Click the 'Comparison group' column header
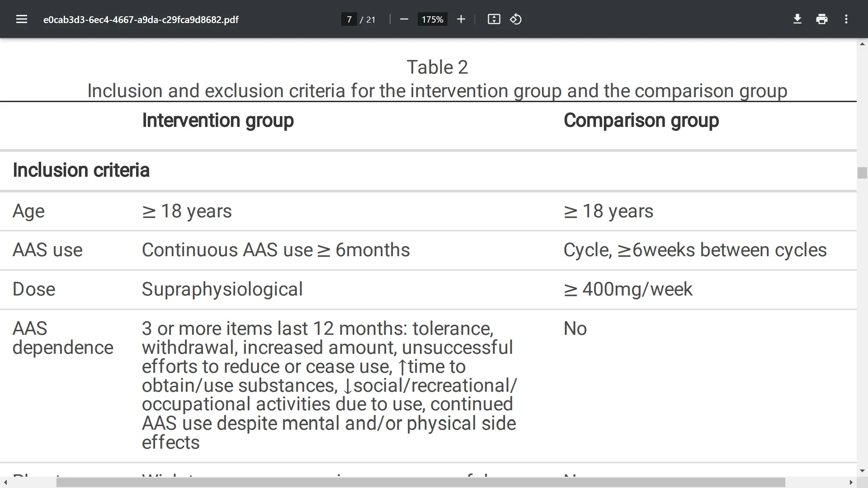The width and height of the screenshot is (868, 488). (x=641, y=121)
